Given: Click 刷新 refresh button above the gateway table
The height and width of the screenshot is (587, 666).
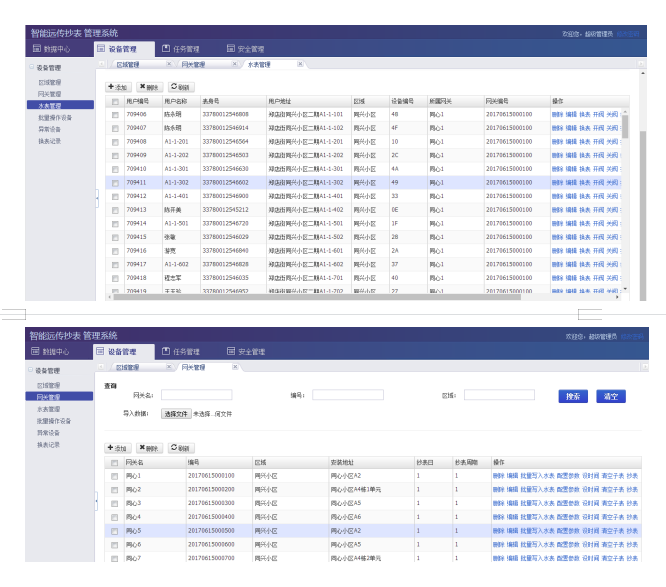Looking at the screenshot, I should pos(181,448).
